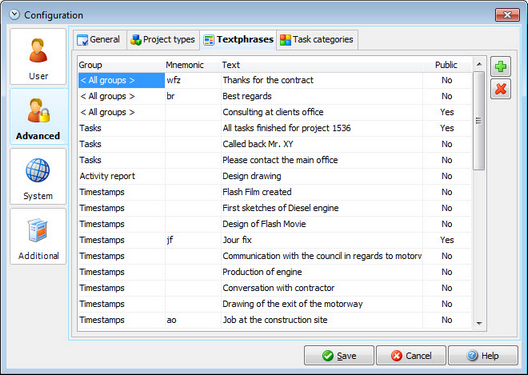The height and width of the screenshot is (375, 528).
Task: Select the 'Flash Film created' row
Action: (275, 192)
